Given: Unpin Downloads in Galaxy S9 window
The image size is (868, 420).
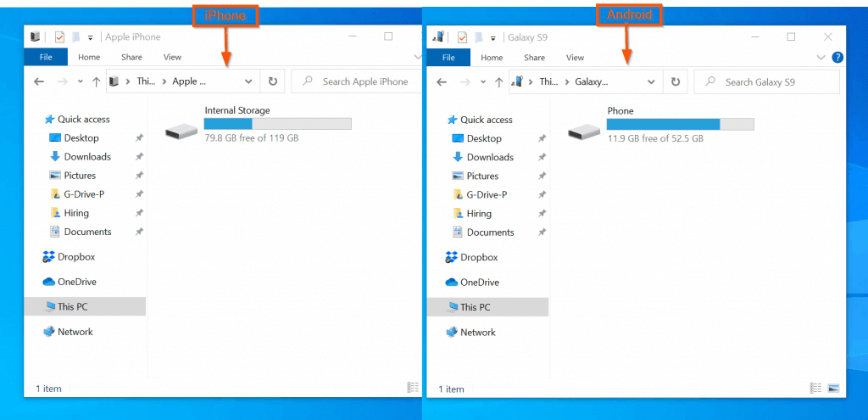Looking at the screenshot, I should coord(542,157).
